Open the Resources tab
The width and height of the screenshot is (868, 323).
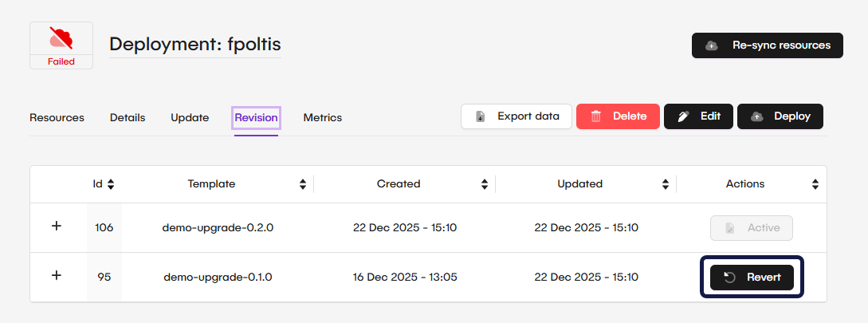pos(57,118)
